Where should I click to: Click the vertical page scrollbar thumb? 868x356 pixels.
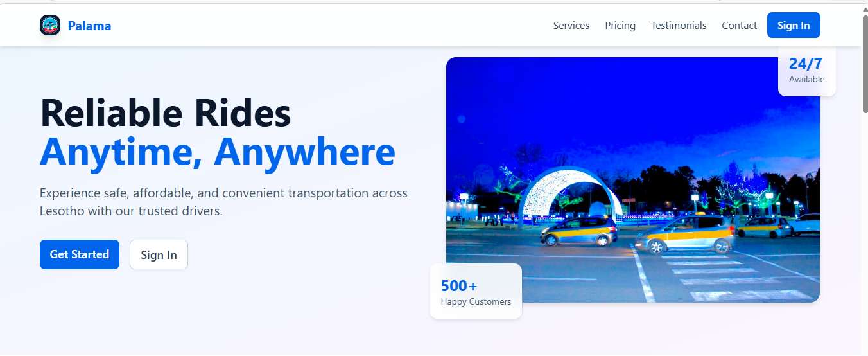click(x=864, y=64)
